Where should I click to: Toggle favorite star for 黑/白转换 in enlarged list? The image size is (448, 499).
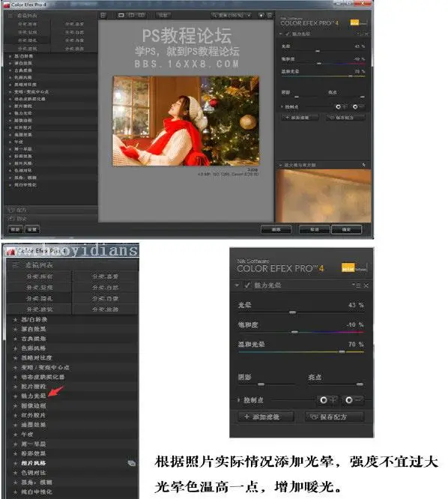15,319
